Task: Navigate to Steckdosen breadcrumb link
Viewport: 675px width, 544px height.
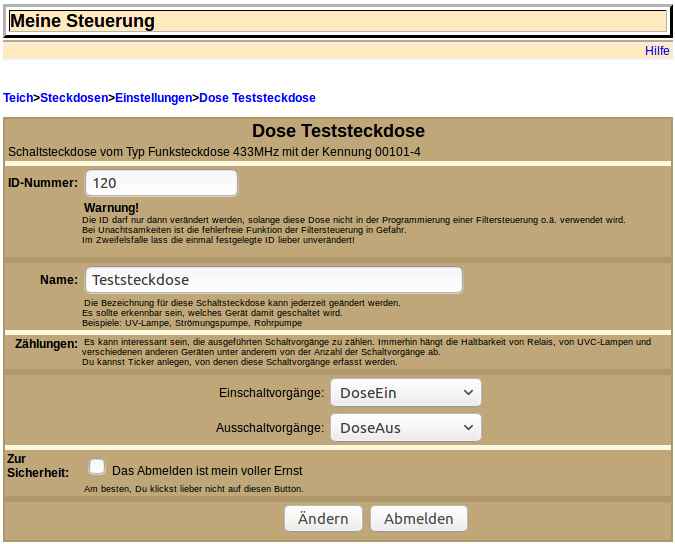Action: pos(74,98)
